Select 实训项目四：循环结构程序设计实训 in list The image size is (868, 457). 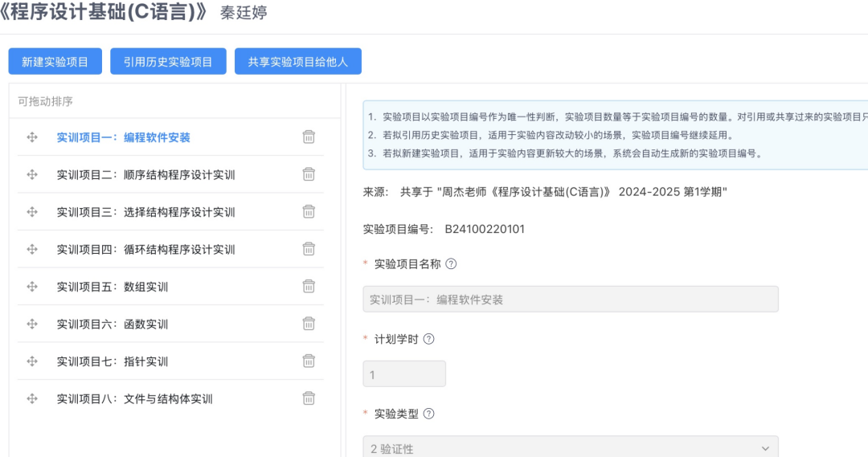pyautogui.click(x=145, y=250)
